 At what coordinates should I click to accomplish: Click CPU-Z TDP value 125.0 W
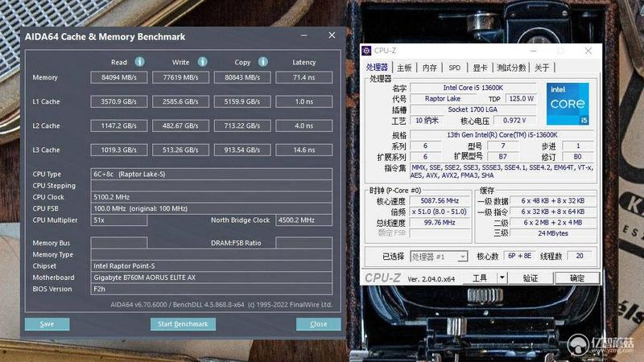tap(521, 98)
